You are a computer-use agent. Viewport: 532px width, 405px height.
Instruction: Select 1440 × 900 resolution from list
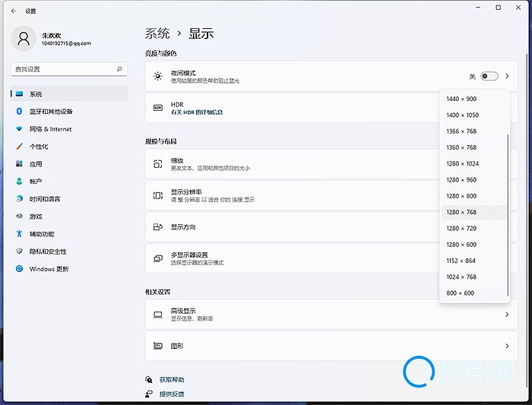click(461, 99)
